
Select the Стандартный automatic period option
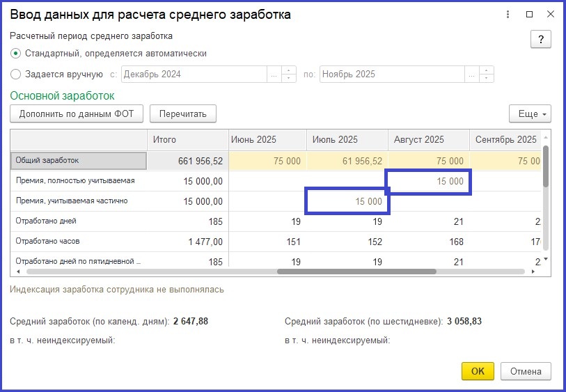point(17,53)
